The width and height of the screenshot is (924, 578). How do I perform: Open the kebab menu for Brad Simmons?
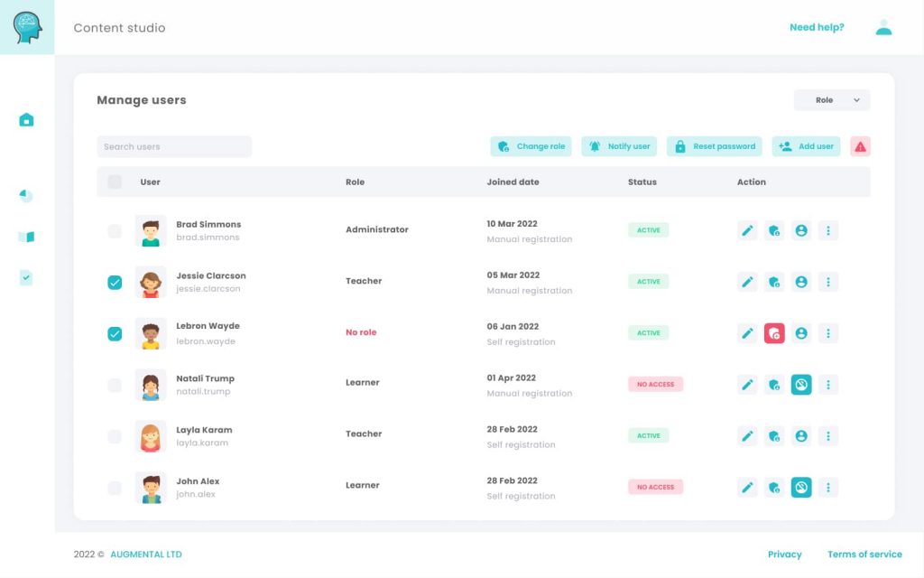pyautogui.click(x=828, y=230)
